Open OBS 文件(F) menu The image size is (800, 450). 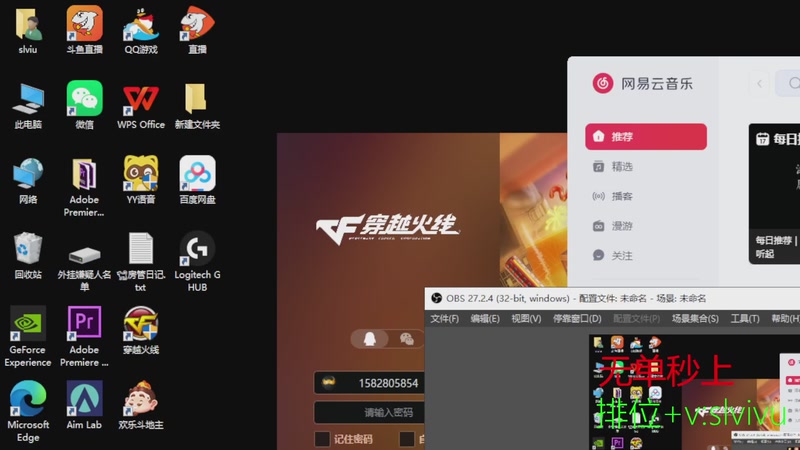click(x=444, y=319)
